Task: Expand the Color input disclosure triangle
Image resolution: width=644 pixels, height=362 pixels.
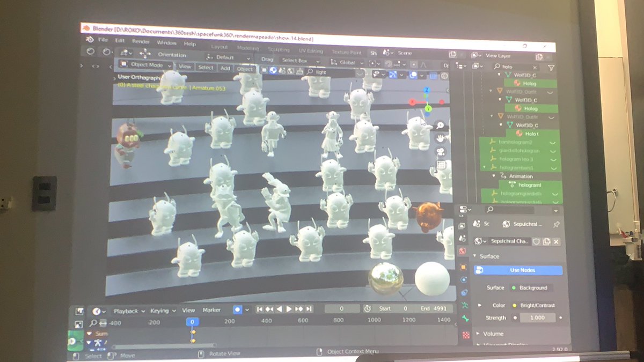Action: 480,305
